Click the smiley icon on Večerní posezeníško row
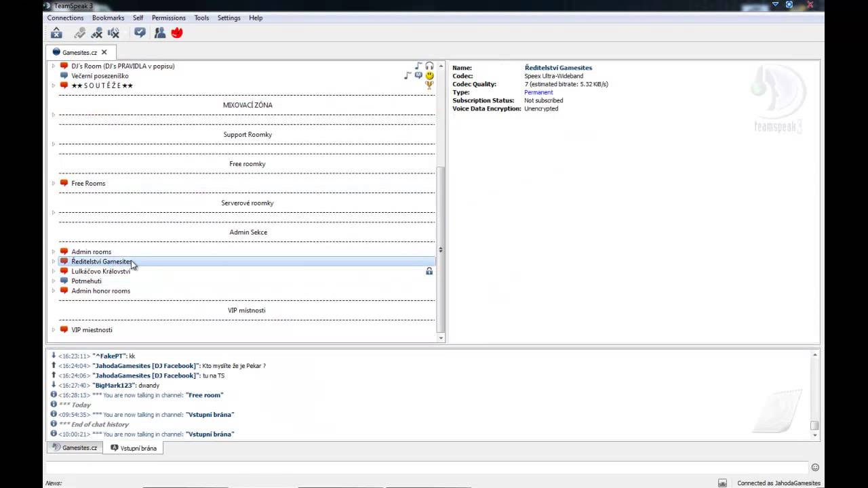The height and width of the screenshot is (488, 868). click(429, 76)
